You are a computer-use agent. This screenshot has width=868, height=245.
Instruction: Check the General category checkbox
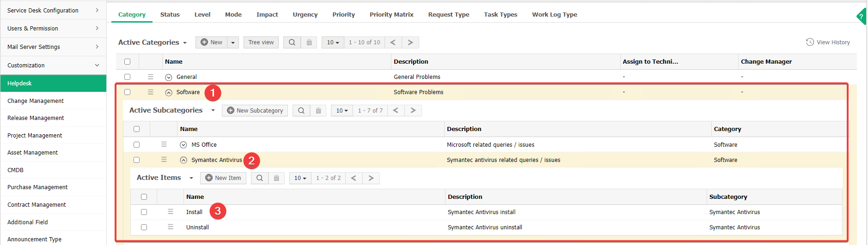[128, 77]
